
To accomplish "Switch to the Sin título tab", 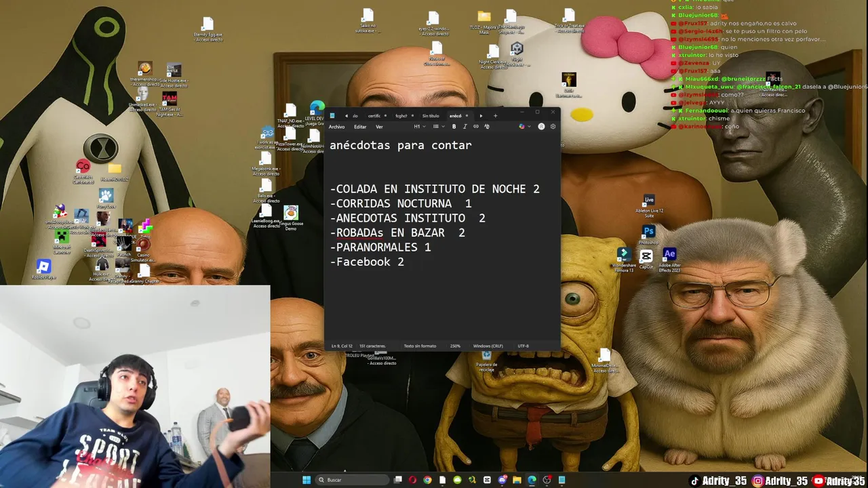I will [431, 116].
